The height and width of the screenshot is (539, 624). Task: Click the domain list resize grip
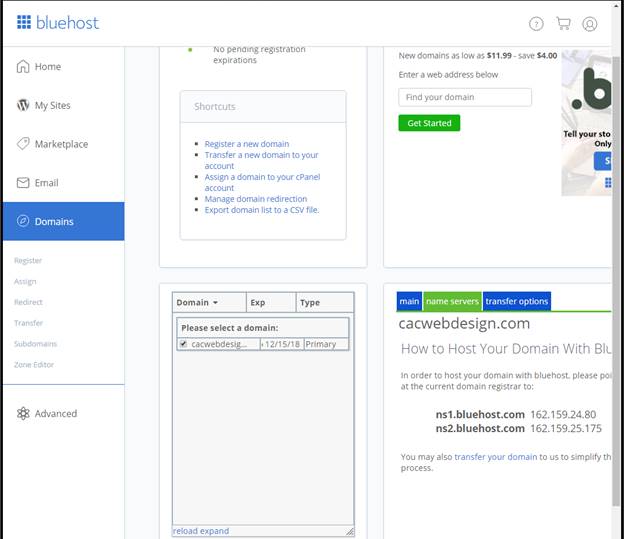[350, 531]
